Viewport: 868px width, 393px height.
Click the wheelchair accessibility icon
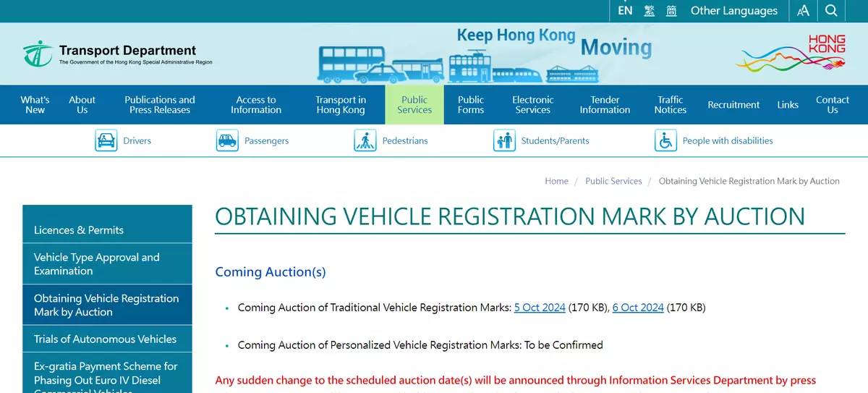pyautogui.click(x=665, y=140)
